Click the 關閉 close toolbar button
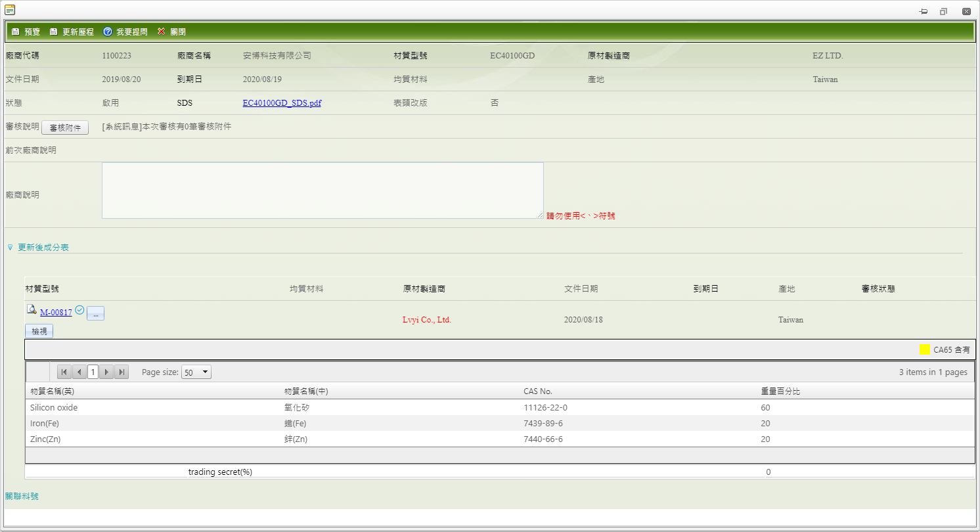This screenshot has height=532, width=980. 171,32
